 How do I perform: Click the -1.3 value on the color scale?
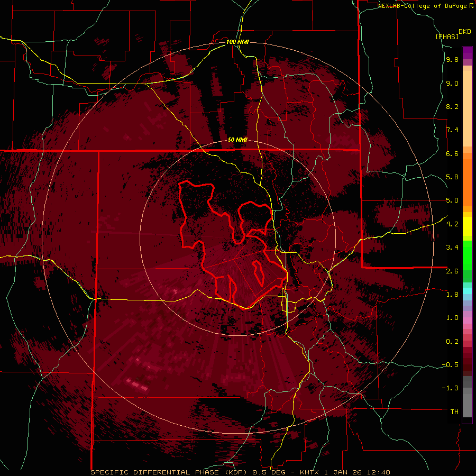pos(450,388)
